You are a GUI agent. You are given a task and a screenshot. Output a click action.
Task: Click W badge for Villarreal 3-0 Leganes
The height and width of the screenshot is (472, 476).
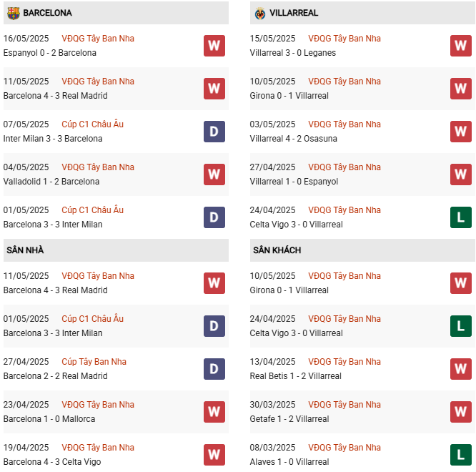click(461, 46)
